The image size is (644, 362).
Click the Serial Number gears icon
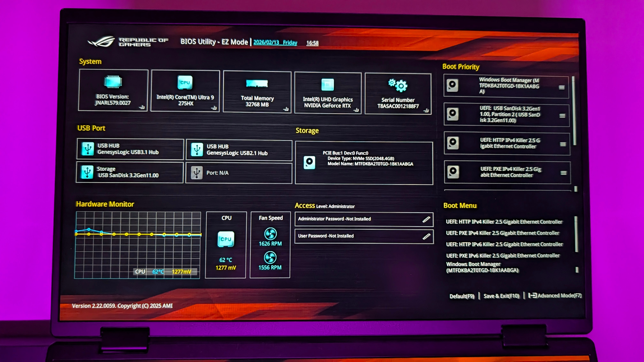point(398,85)
